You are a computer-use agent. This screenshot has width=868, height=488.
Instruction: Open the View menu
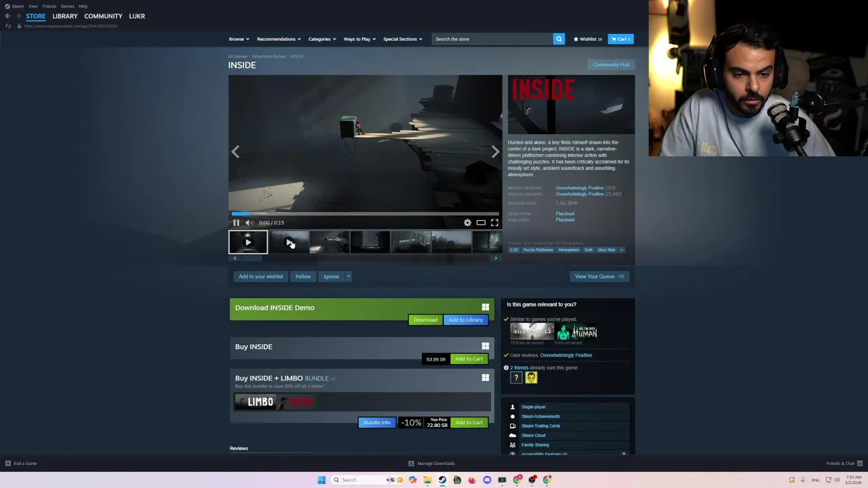(33, 6)
